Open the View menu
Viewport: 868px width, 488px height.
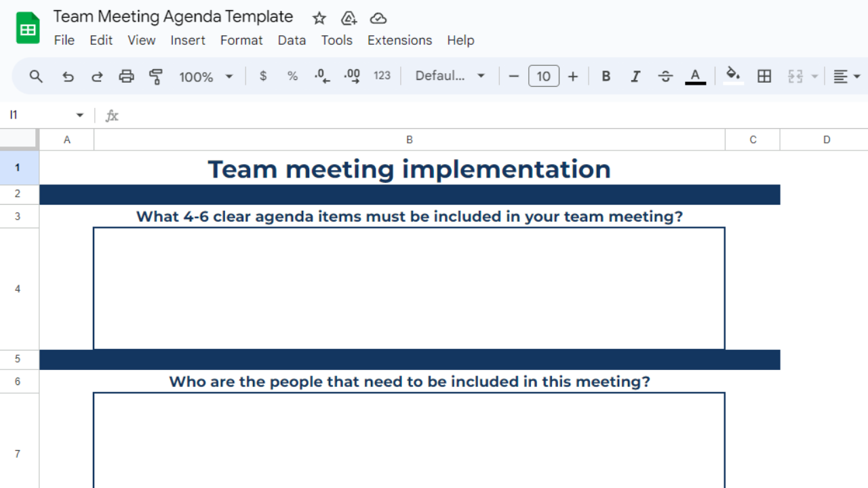[142, 40]
